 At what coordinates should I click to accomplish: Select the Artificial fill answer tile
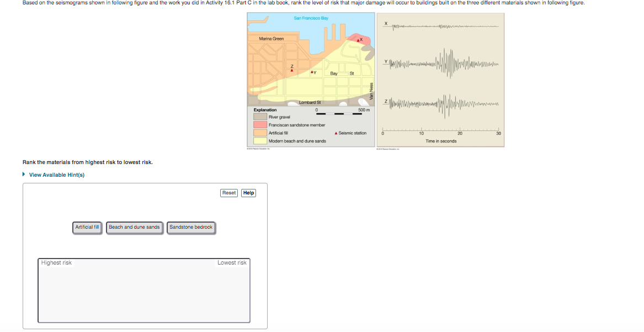(87, 227)
